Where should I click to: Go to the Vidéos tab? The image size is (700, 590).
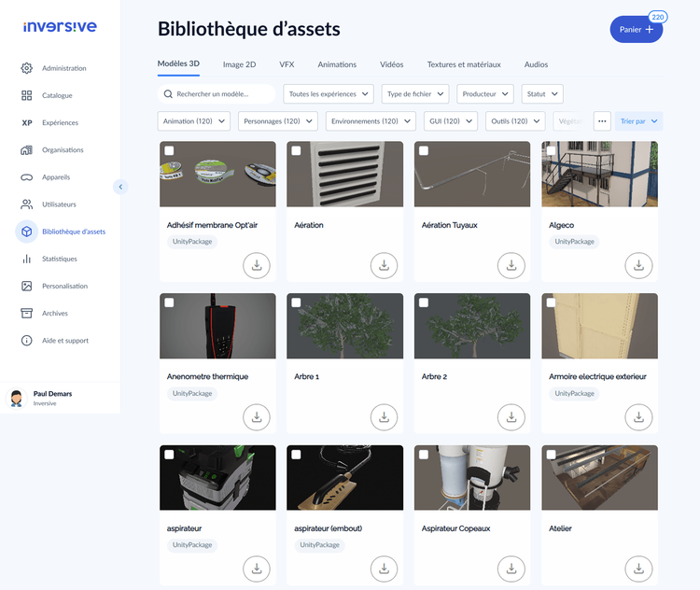(x=391, y=64)
